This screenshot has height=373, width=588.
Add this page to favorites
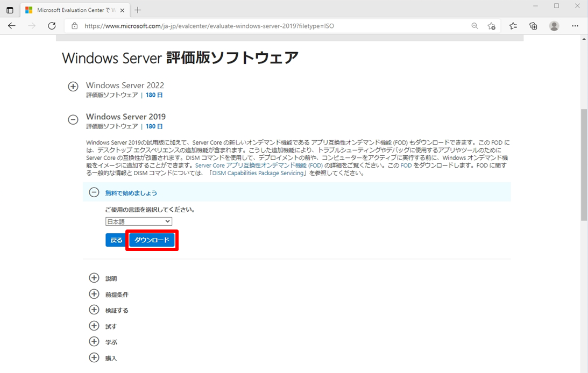(x=491, y=26)
